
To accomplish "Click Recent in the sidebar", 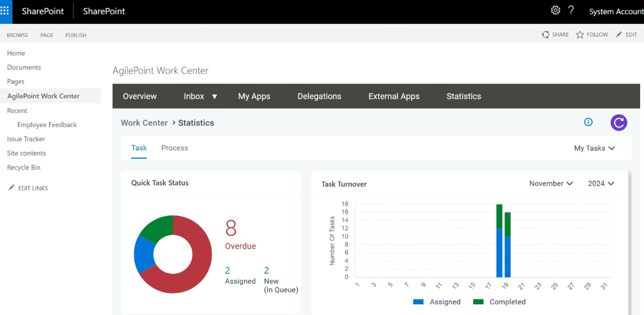I will tap(17, 111).
